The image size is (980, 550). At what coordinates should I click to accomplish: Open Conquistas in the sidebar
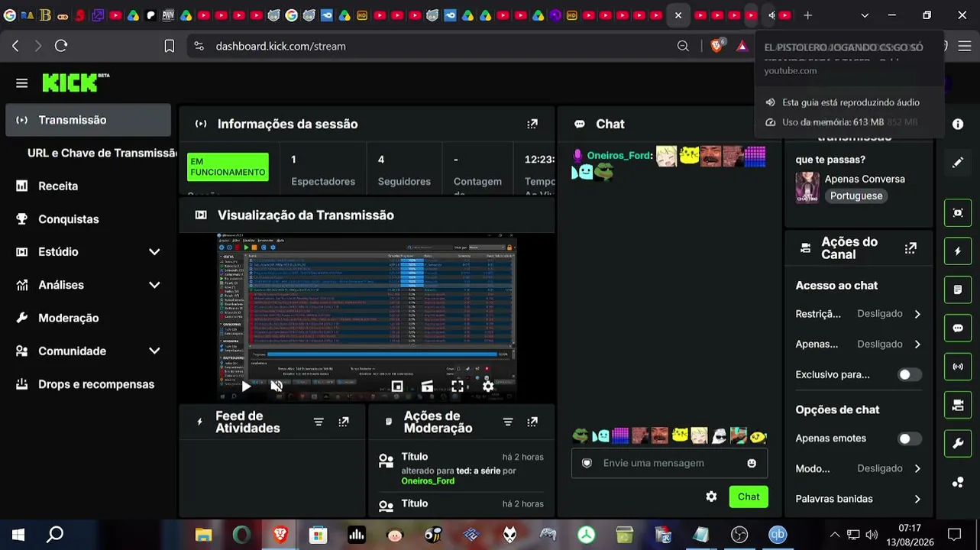(89, 219)
